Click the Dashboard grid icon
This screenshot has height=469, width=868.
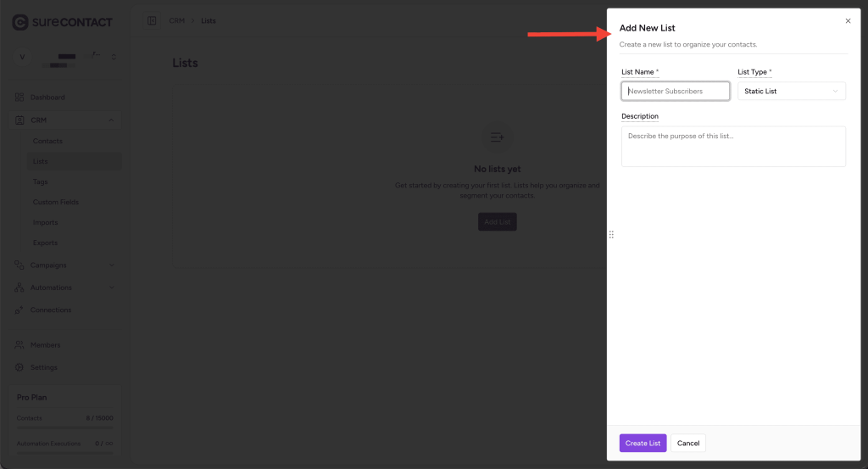[x=19, y=97]
